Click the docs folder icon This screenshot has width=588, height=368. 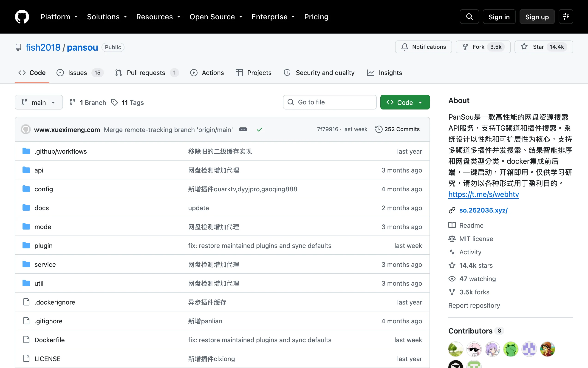tap(26, 208)
